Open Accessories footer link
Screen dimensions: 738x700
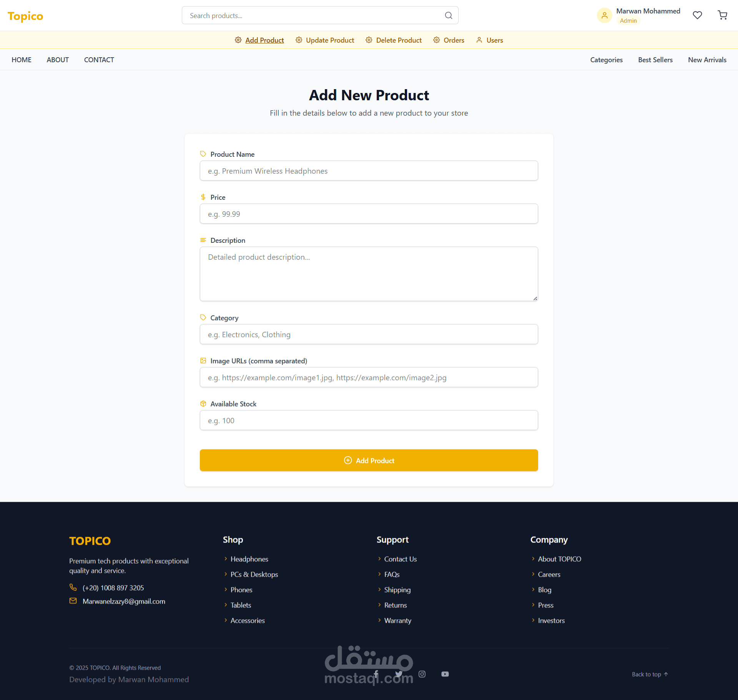pos(248,620)
